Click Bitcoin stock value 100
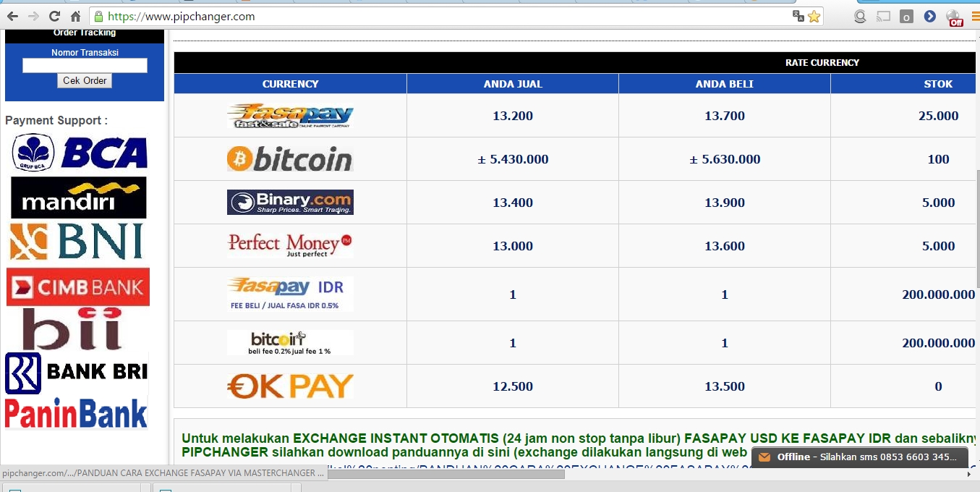980x492 pixels. [938, 159]
